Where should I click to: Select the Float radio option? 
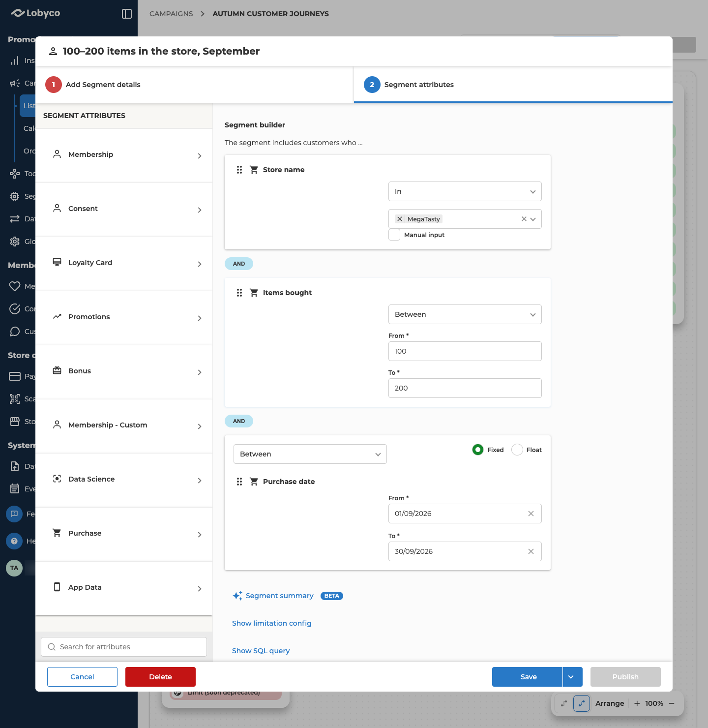(x=517, y=450)
